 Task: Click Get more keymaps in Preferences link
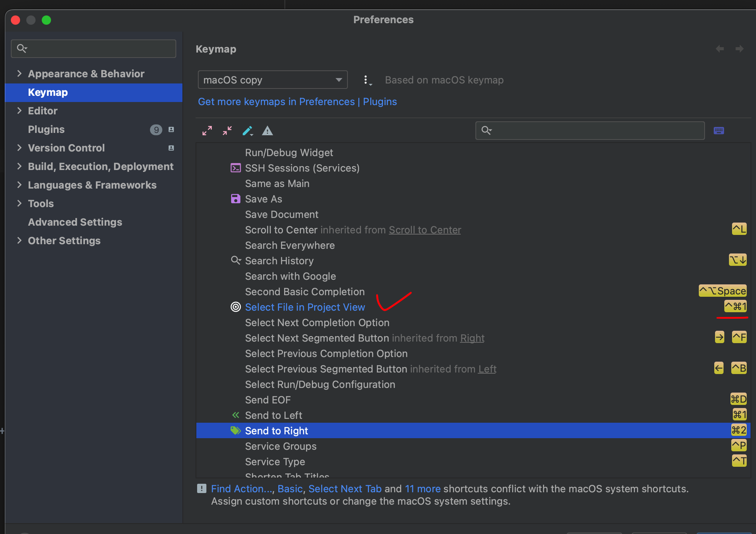click(x=297, y=102)
